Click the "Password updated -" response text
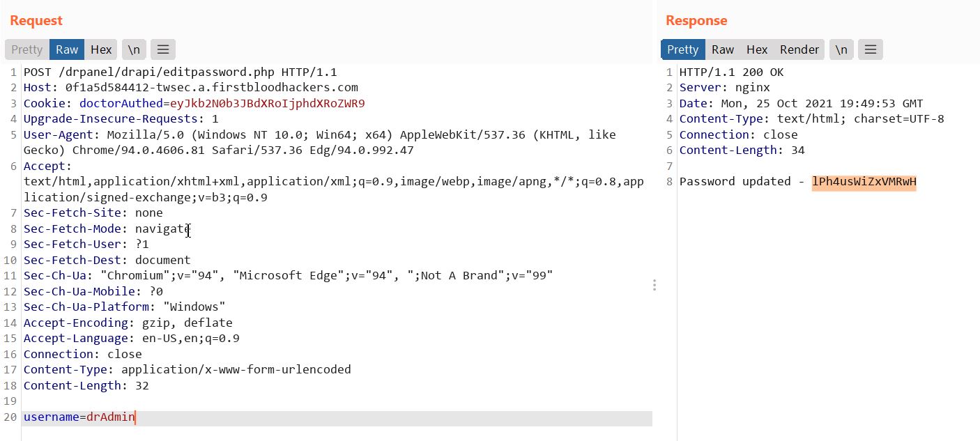Viewport: 980px width, 441px height. [x=742, y=182]
